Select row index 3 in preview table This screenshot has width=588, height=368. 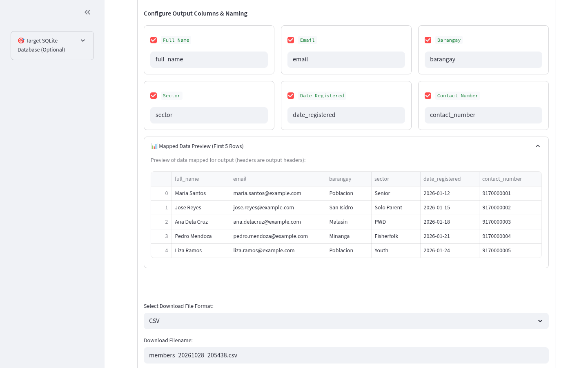point(161,236)
